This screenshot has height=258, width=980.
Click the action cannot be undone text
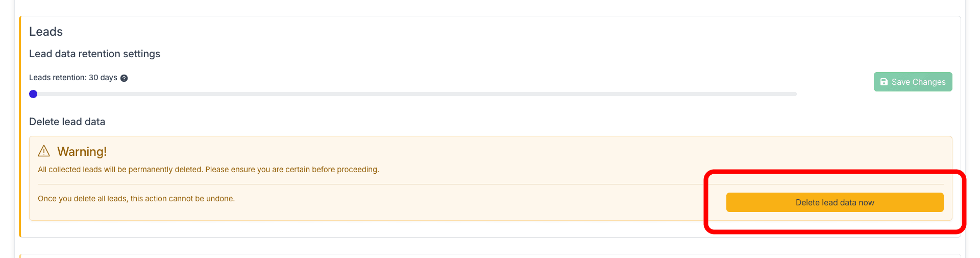[x=136, y=199]
